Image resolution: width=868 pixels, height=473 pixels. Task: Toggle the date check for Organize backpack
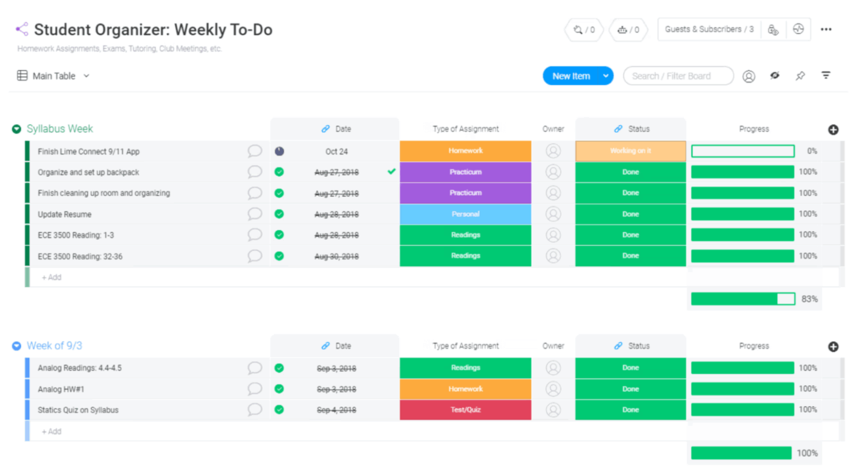(x=280, y=172)
